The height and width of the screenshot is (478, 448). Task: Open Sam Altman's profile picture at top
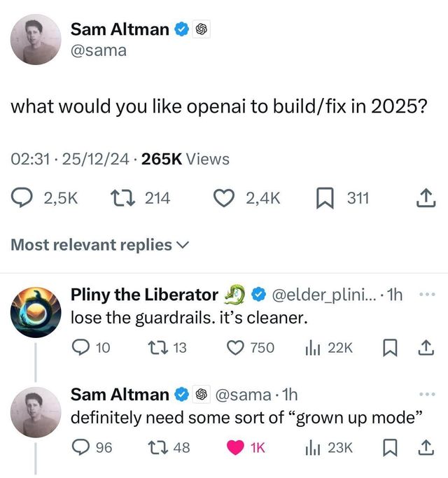click(34, 39)
